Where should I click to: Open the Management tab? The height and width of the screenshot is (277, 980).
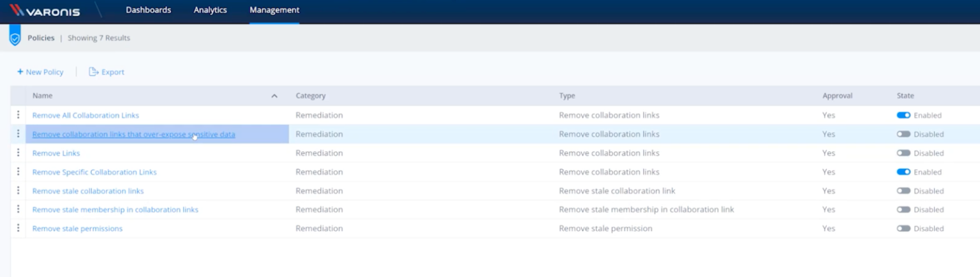click(x=274, y=10)
